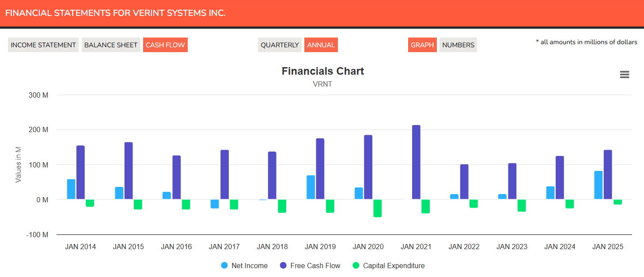Click the Jan 2018 Capital Expenditure bar

click(x=282, y=206)
